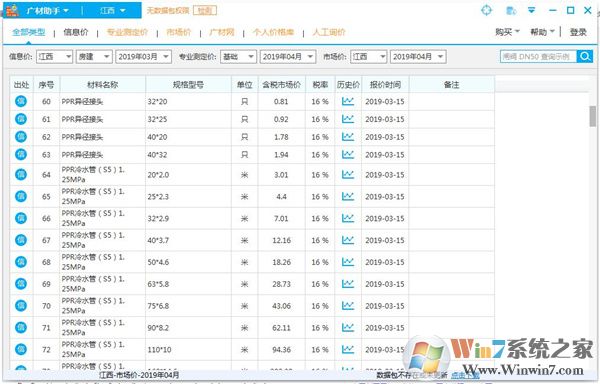The image size is (600, 384).
Task: Click the magnifier search button
Action: (585, 57)
